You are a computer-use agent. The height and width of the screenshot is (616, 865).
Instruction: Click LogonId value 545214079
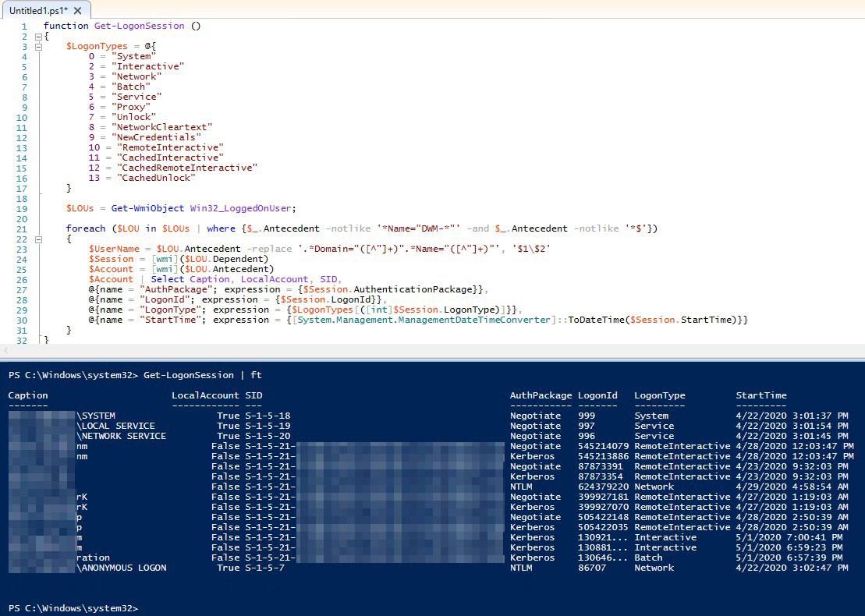coord(603,446)
